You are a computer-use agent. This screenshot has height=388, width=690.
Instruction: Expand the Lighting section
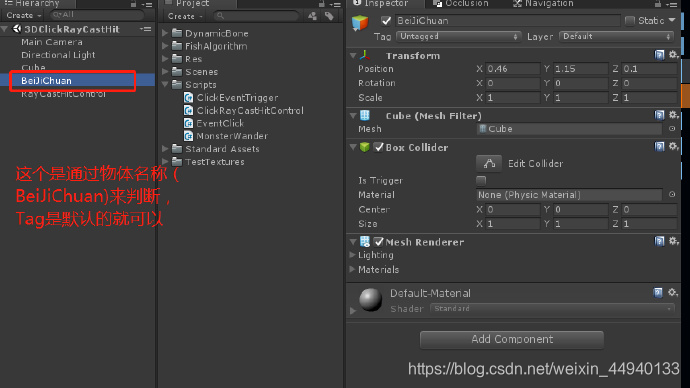point(352,255)
